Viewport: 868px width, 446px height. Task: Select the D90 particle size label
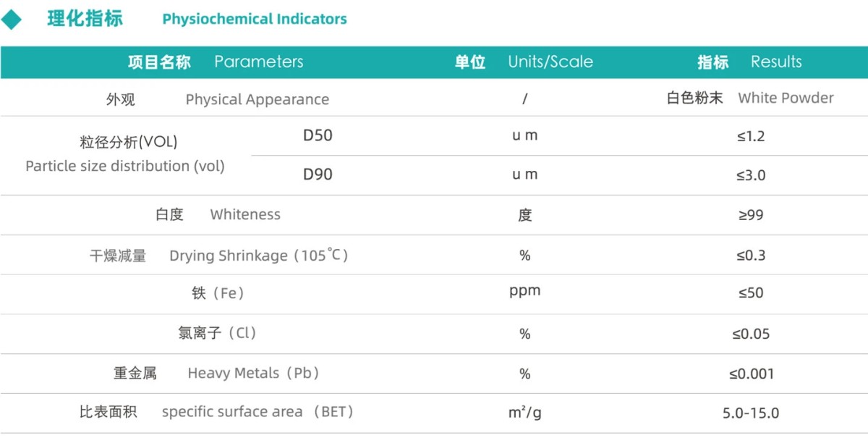318,174
